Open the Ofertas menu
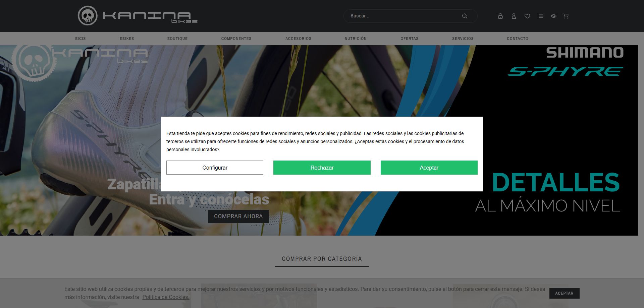Viewport: 644px width, 308px height. (410, 39)
